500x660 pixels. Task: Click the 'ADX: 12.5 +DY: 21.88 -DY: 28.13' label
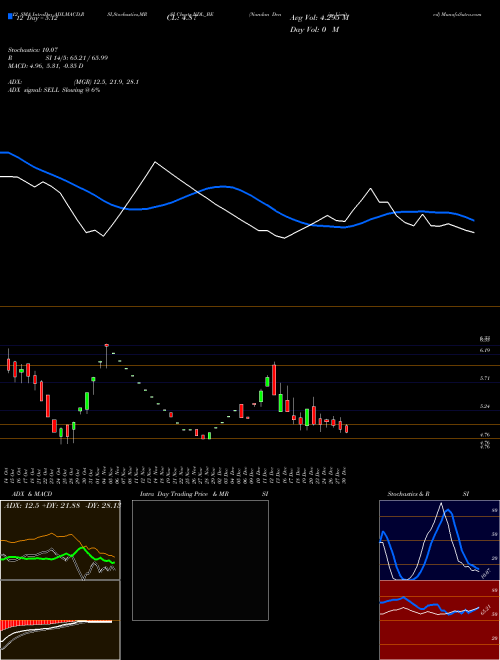tap(62, 506)
